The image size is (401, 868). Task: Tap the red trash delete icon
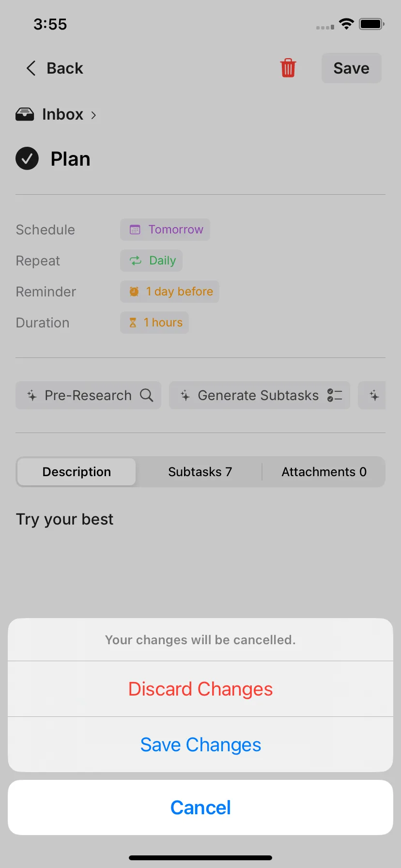pyautogui.click(x=288, y=68)
